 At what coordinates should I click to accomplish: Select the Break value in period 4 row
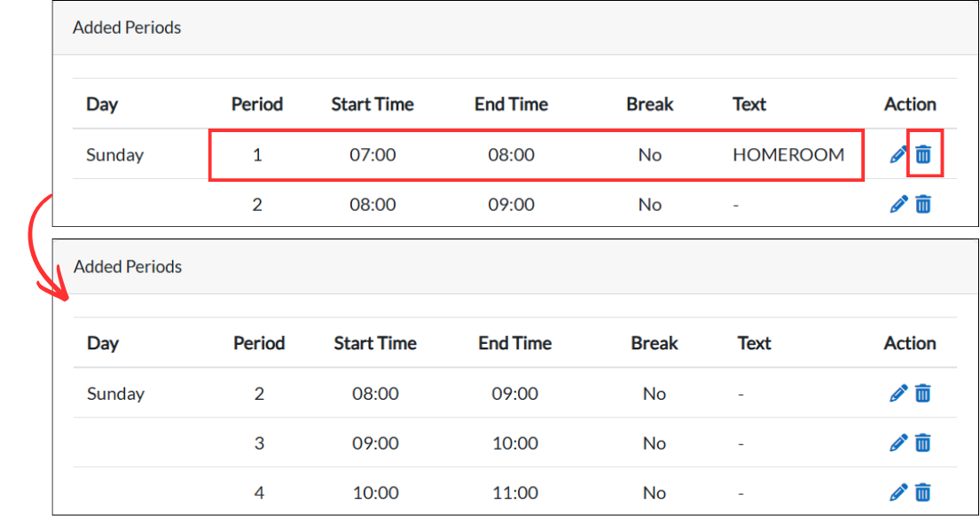[655, 493]
